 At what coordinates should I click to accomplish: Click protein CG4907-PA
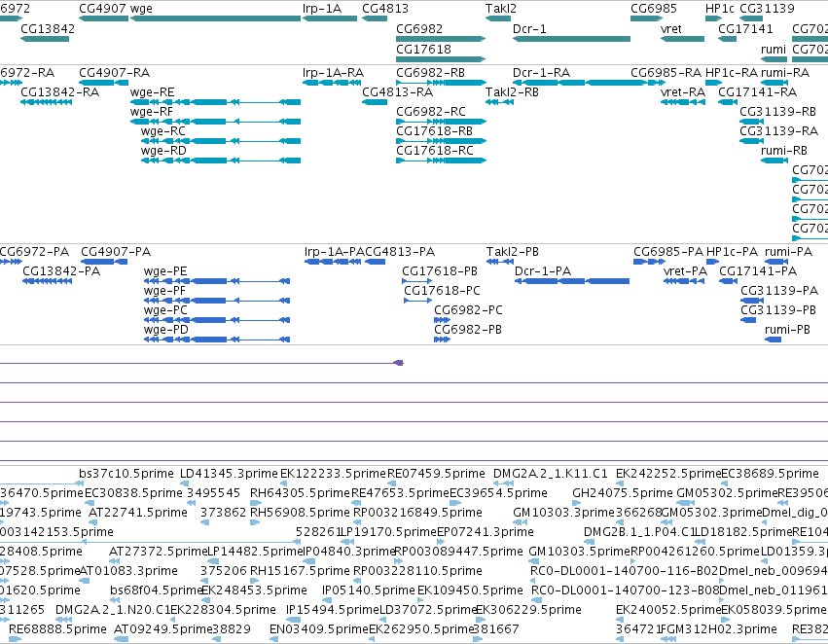point(104,262)
